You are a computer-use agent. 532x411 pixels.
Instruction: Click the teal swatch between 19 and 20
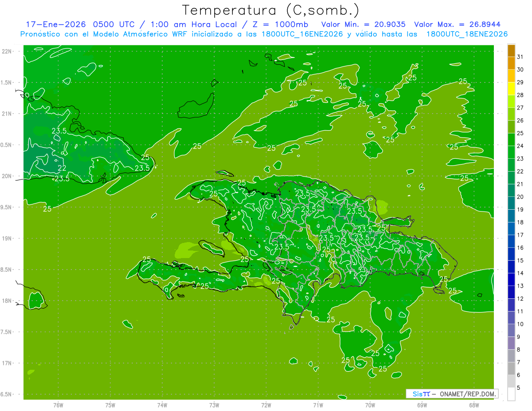click(x=511, y=203)
